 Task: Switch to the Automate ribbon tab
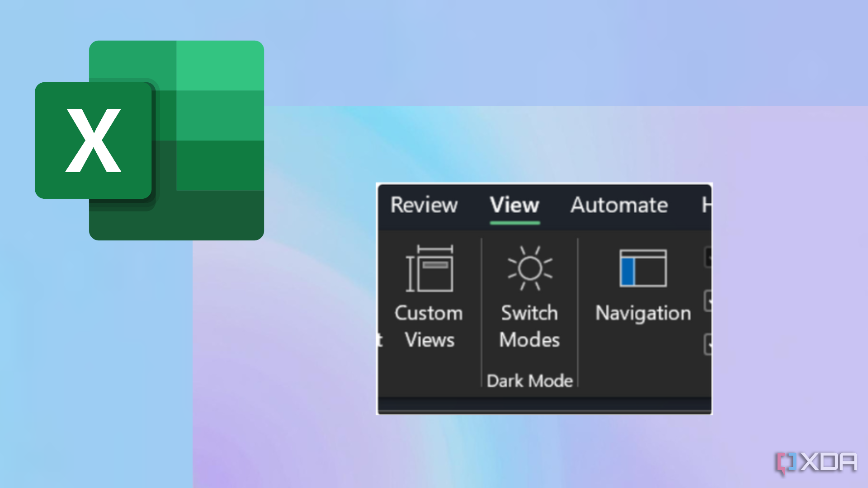(x=619, y=205)
